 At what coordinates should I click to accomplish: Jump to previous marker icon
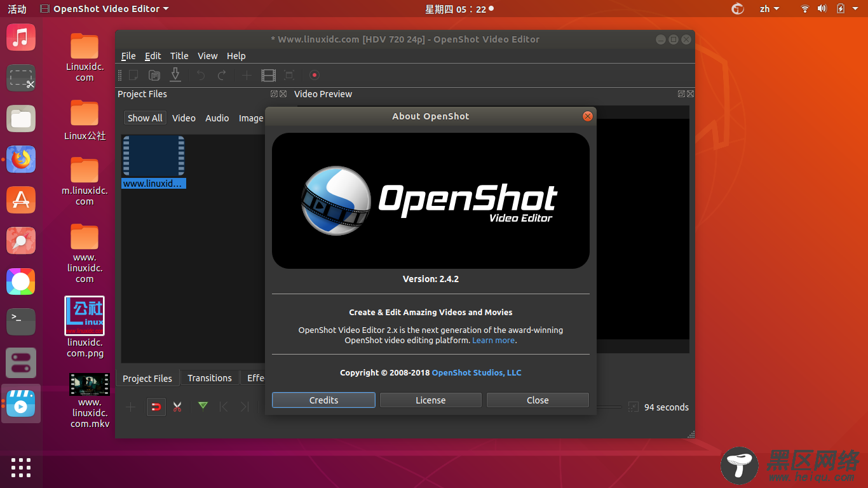tap(224, 407)
